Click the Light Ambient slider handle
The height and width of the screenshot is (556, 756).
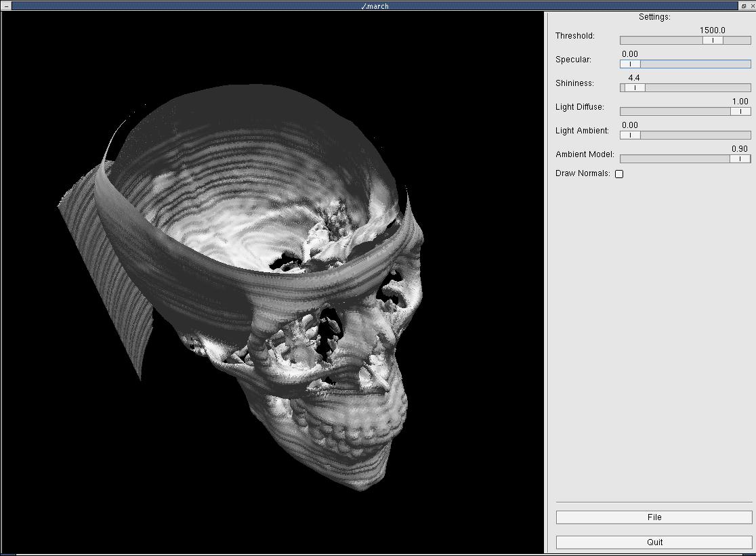(x=630, y=135)
